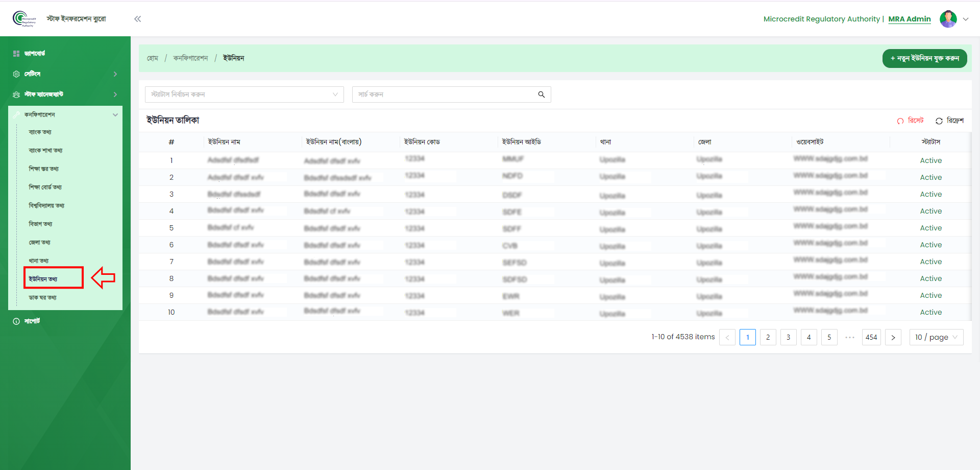The height and width of the screenshot is (470, 980).
Task: Click the Microcredit Regulatory Authority logo
Action: (x=24, y=19)
